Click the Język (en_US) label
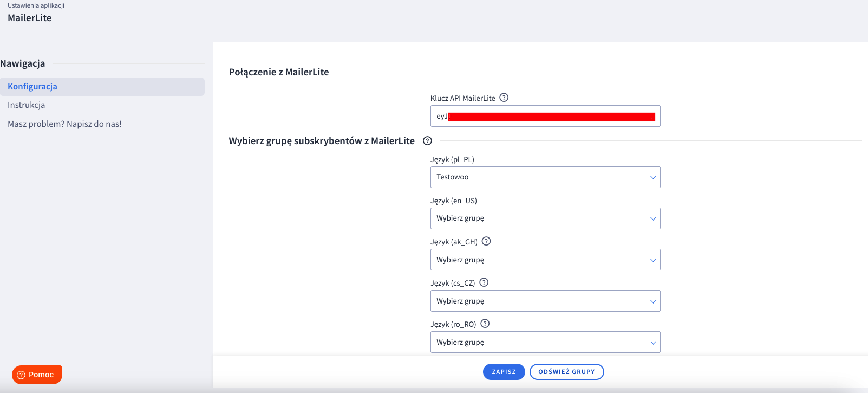 pos(454,201)
